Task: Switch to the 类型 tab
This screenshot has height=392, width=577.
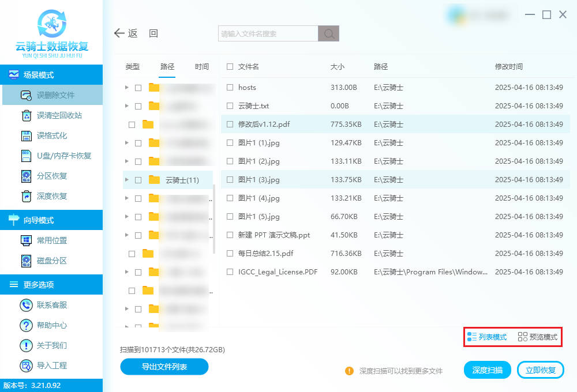Action: click(133, 67)
